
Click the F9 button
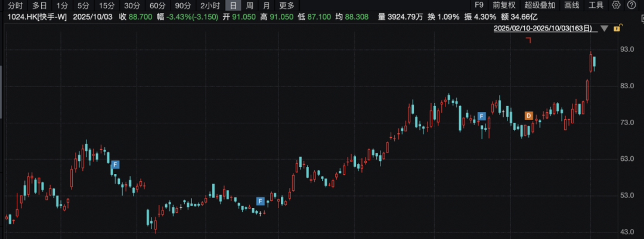pos(479,5)
